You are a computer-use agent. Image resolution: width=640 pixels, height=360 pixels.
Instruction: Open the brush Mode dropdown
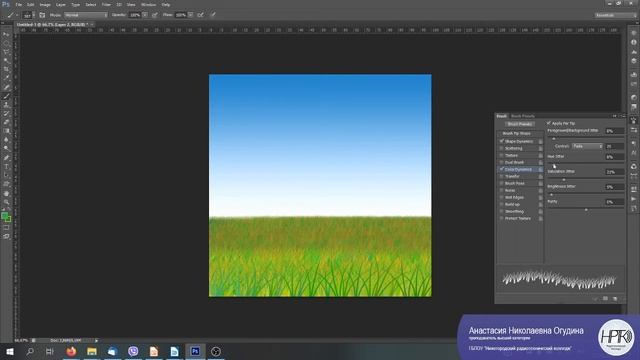86,15
